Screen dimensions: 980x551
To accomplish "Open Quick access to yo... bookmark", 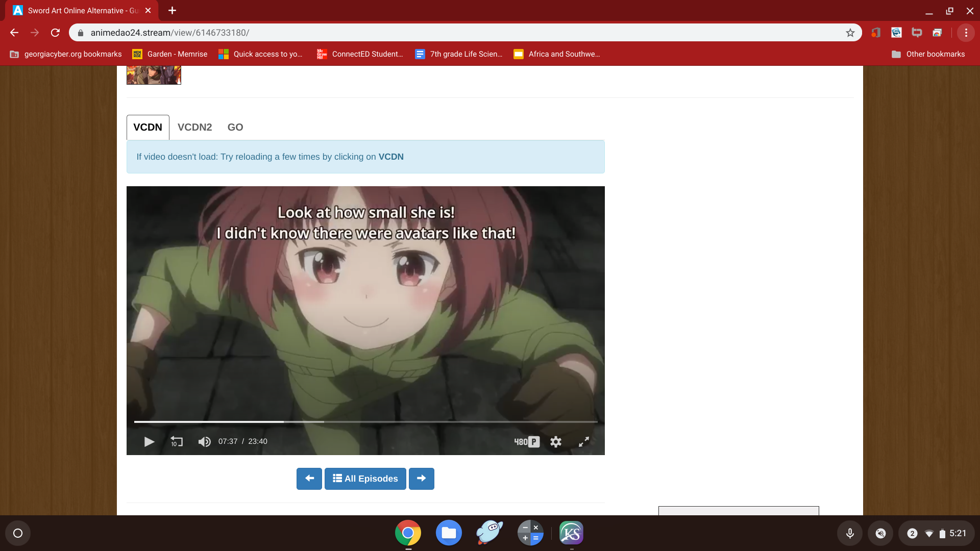I will [x=260, y=54].
